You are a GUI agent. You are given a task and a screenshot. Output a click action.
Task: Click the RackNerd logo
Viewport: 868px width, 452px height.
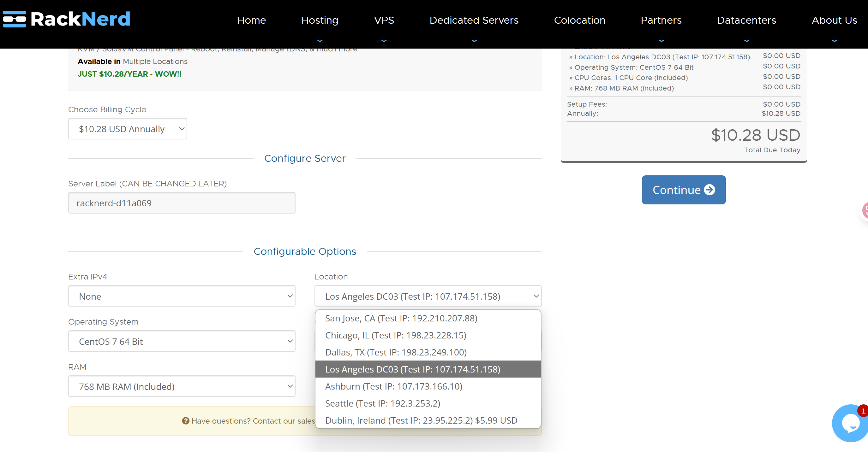[67, 19]
